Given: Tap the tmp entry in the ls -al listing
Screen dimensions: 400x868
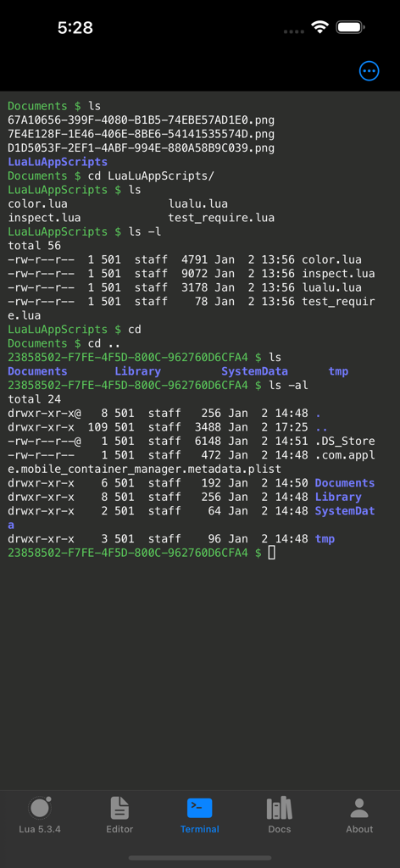Looking at the screenshot, I should coord(325,538).
